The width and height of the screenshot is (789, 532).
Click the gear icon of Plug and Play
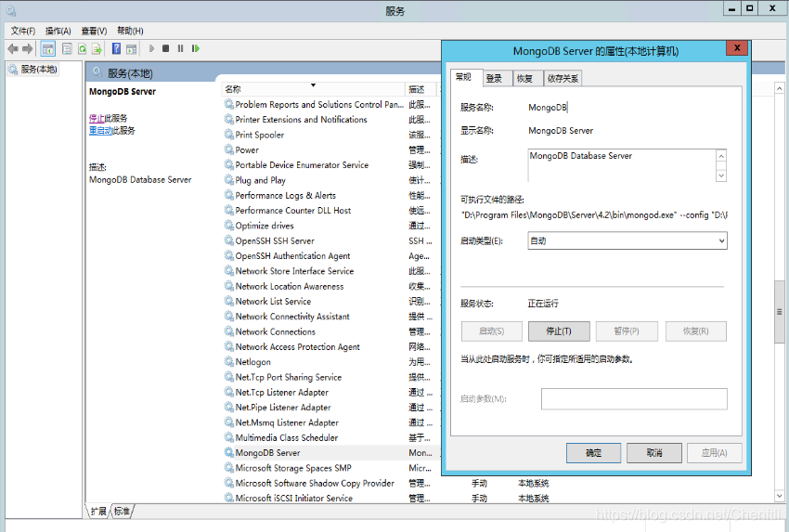(229, 180)
